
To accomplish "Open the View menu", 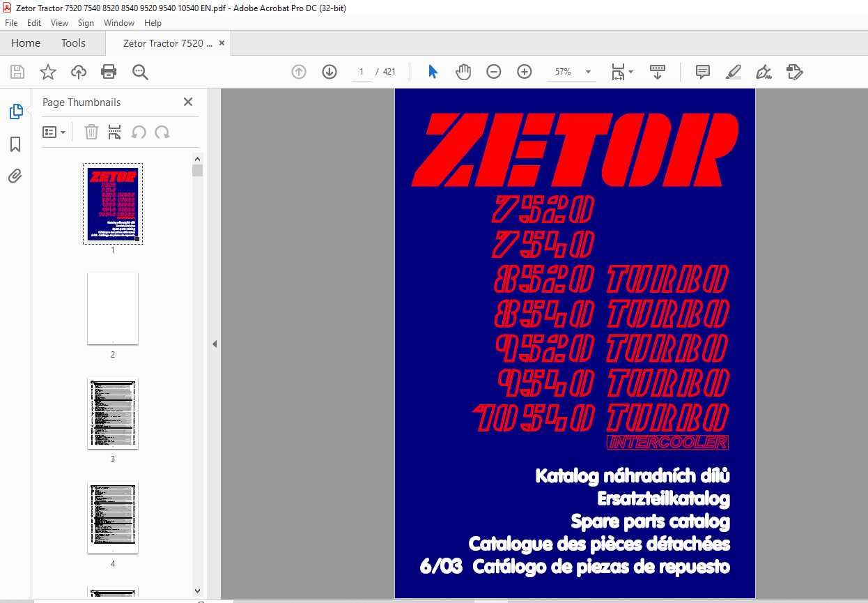I will click(60, 23).
